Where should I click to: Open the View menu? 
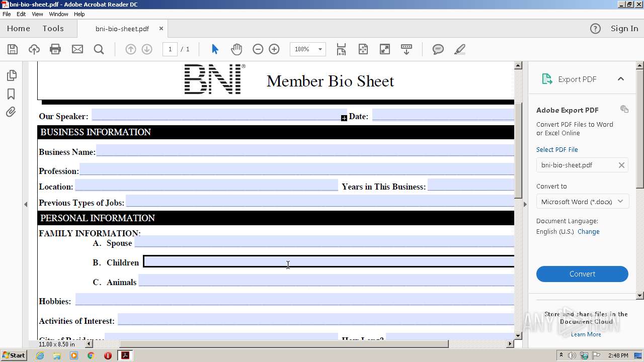tap(37, 14)
